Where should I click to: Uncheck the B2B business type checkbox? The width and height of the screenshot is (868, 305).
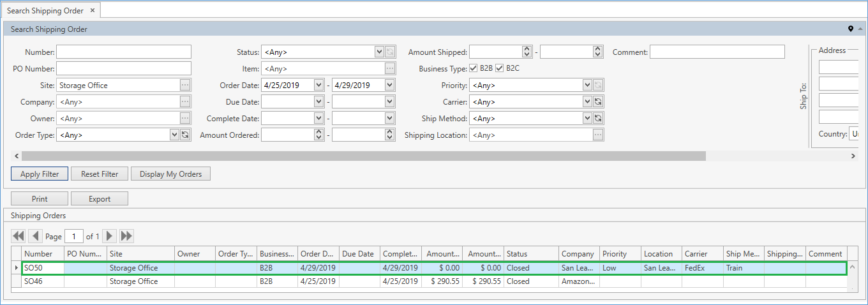(474, 69)
